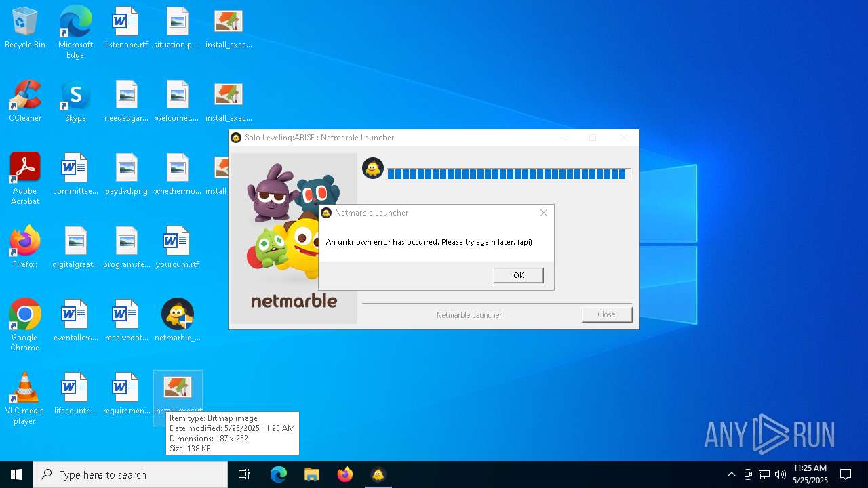Select the Firefox desktop shortcut

tap(25, 248)
